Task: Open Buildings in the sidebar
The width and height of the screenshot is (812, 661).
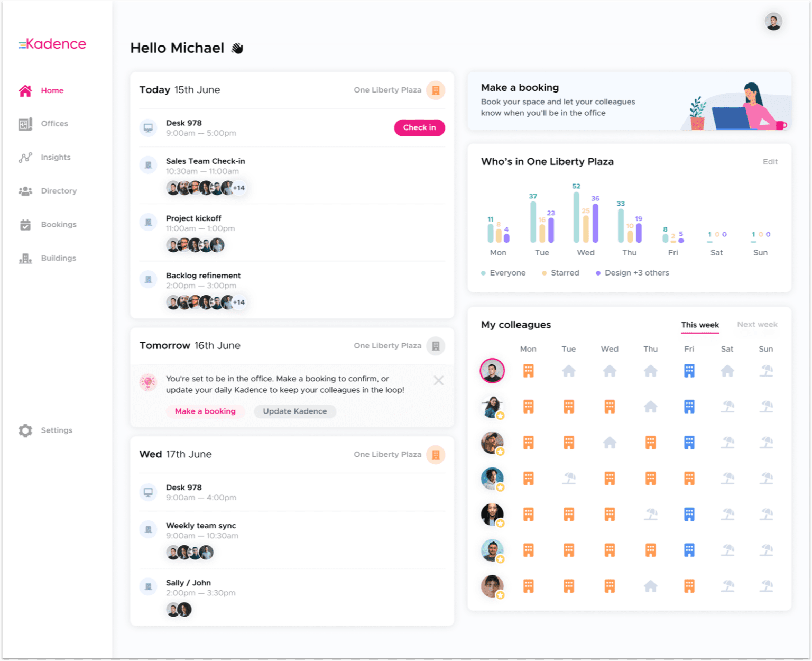Action: (58, 259)
